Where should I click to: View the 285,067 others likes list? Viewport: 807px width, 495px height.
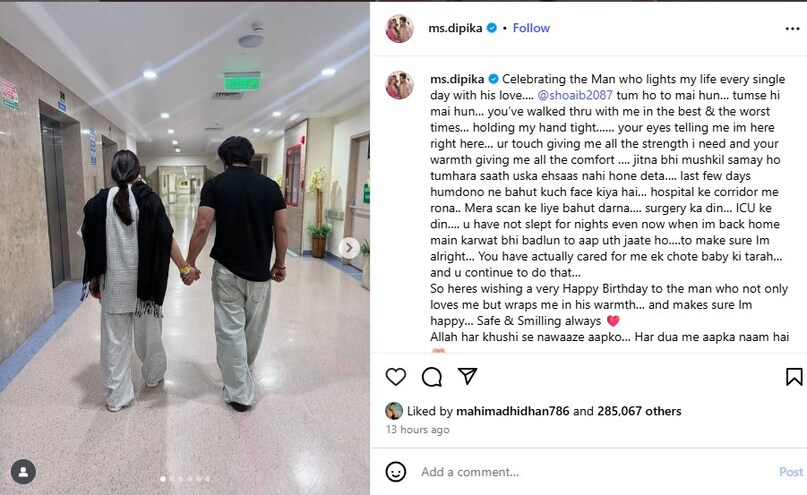[639, 411]
